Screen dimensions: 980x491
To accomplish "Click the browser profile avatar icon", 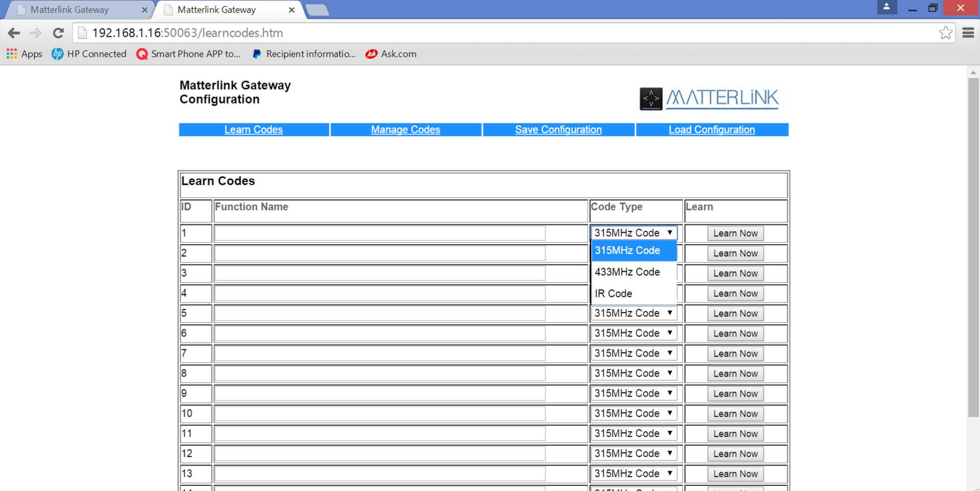I will [887, 8].
